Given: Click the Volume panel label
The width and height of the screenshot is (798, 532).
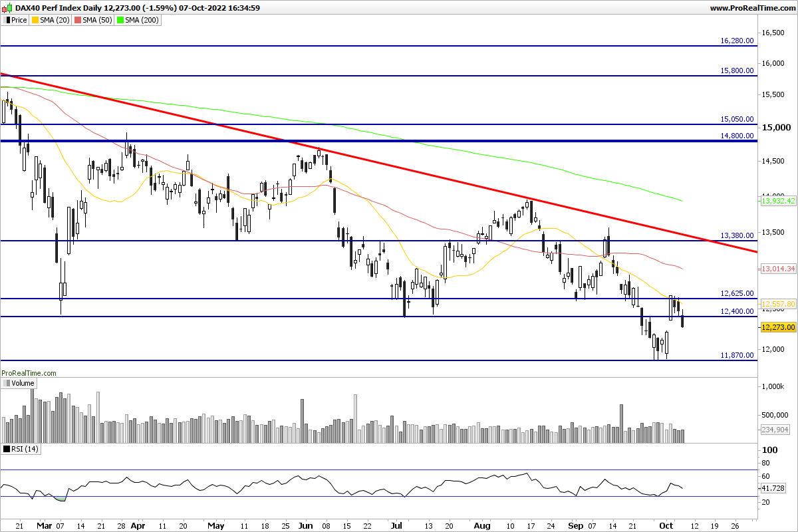Looking at the screenshot, I should click(x=19, y=383).
